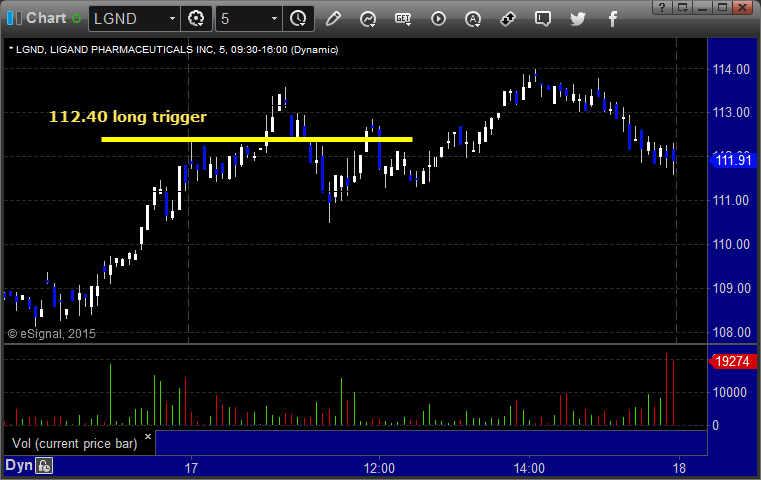
Task: Click the 114.00 price axis label
Action: [731, 69]
